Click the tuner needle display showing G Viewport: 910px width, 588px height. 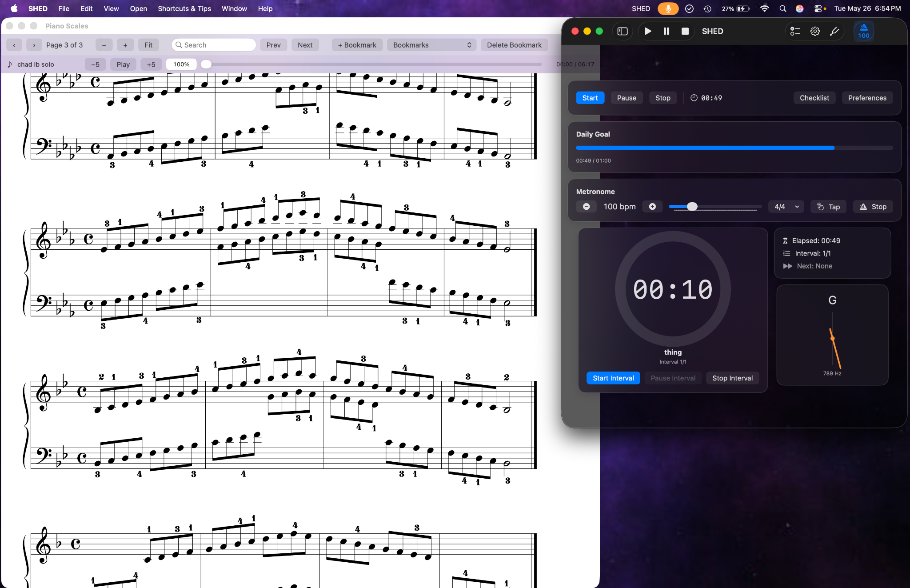tap(833, 335)
